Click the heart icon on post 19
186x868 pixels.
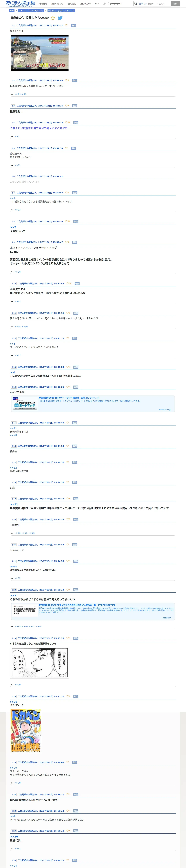coord(68,498)
